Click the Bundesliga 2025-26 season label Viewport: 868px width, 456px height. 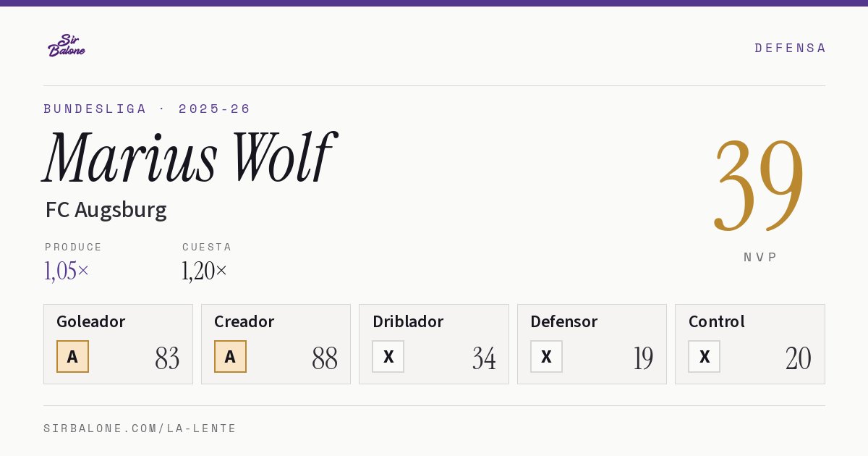(x=147, y=109)
